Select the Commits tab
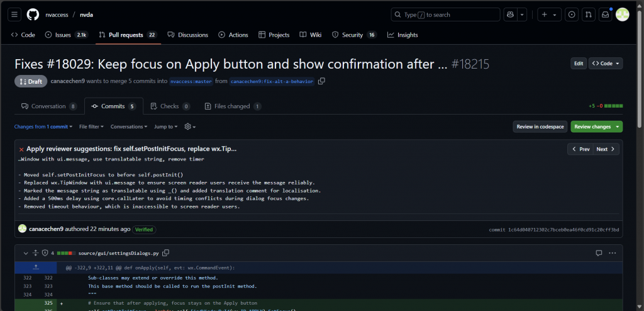Viewport: 644px width, 311px height. [x=114, y=106]
